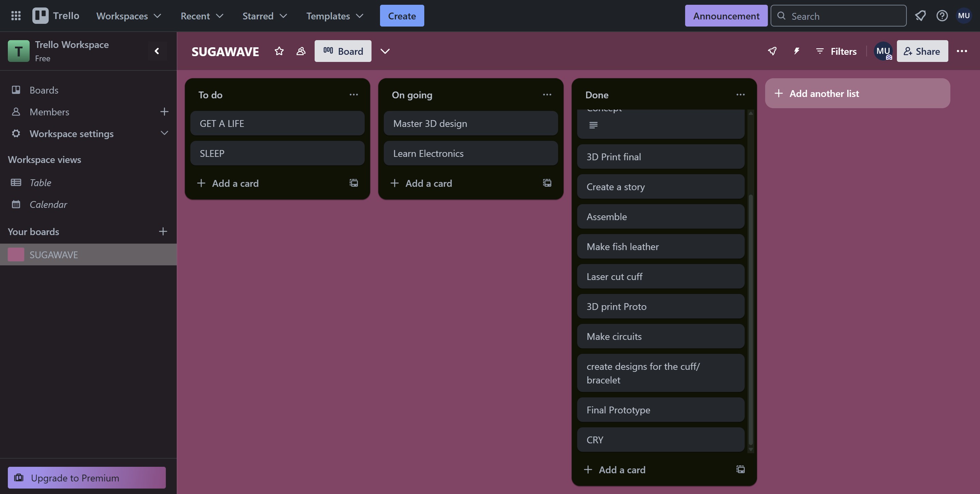
Task: Open the On going list actions menu
Action: tap(547, 95)
